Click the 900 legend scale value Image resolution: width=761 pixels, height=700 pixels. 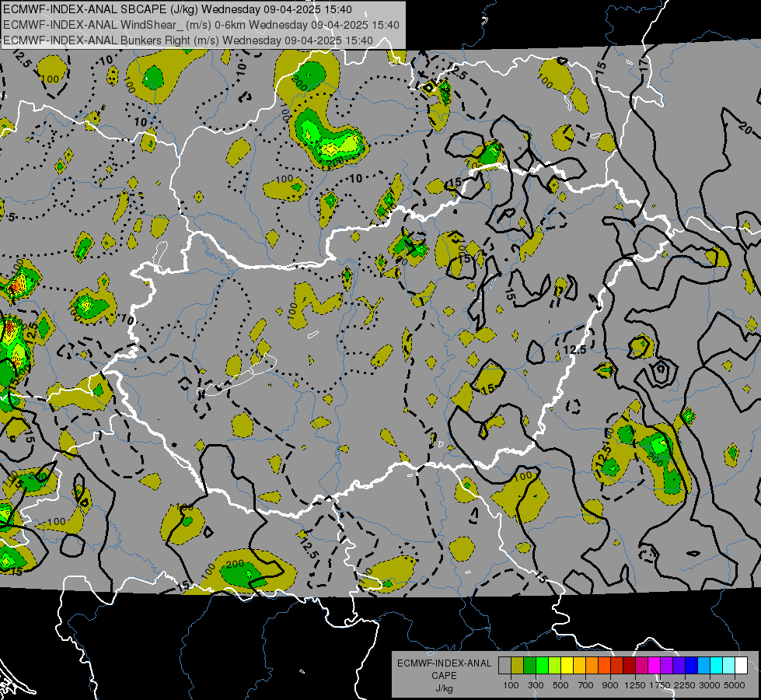click(610, 685)
